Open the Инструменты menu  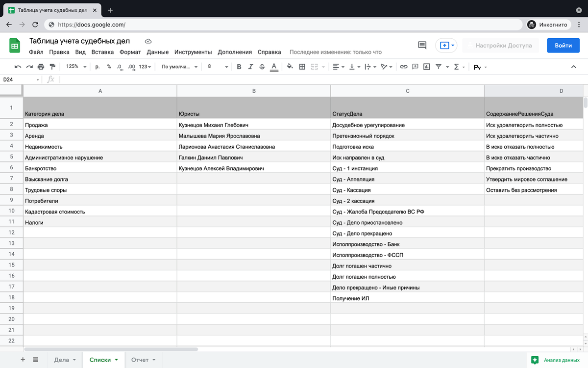pyautogui.click(x=193, y=52)
